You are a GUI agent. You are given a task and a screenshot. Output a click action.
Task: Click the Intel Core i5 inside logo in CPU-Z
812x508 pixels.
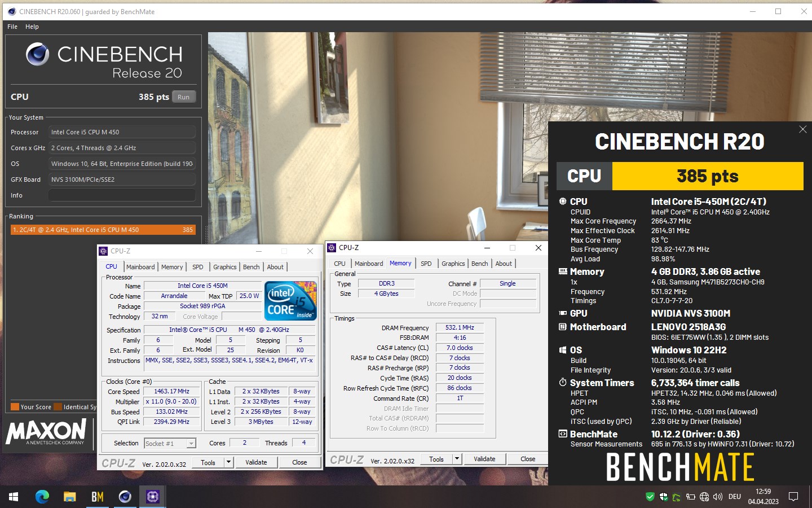[x=291, y=301]
